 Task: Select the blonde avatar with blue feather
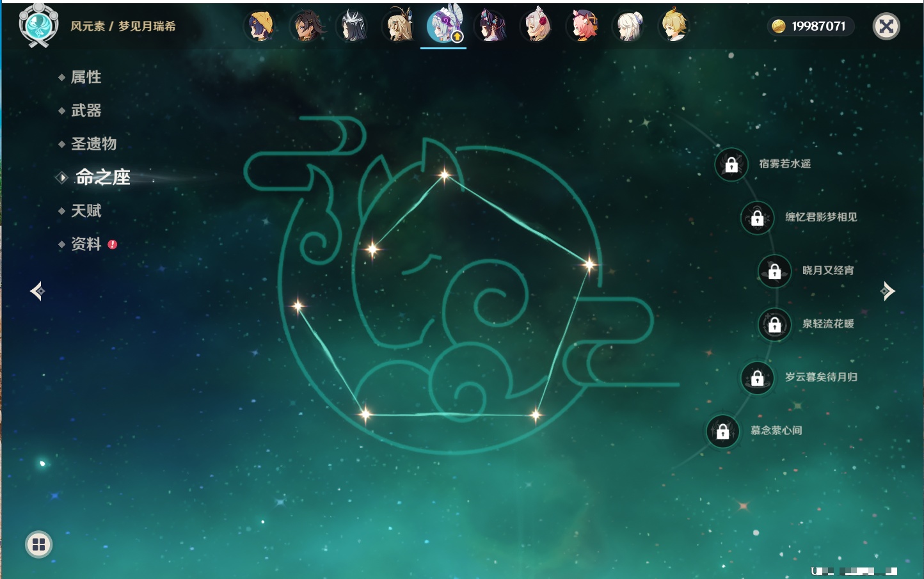[399, 26]
